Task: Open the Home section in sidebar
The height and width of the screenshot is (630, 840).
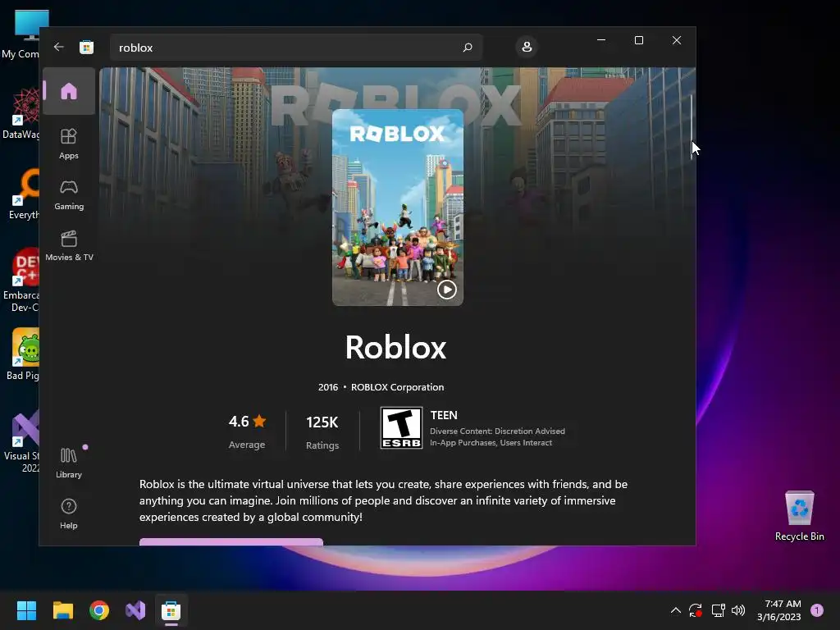Action: (69, 91)
